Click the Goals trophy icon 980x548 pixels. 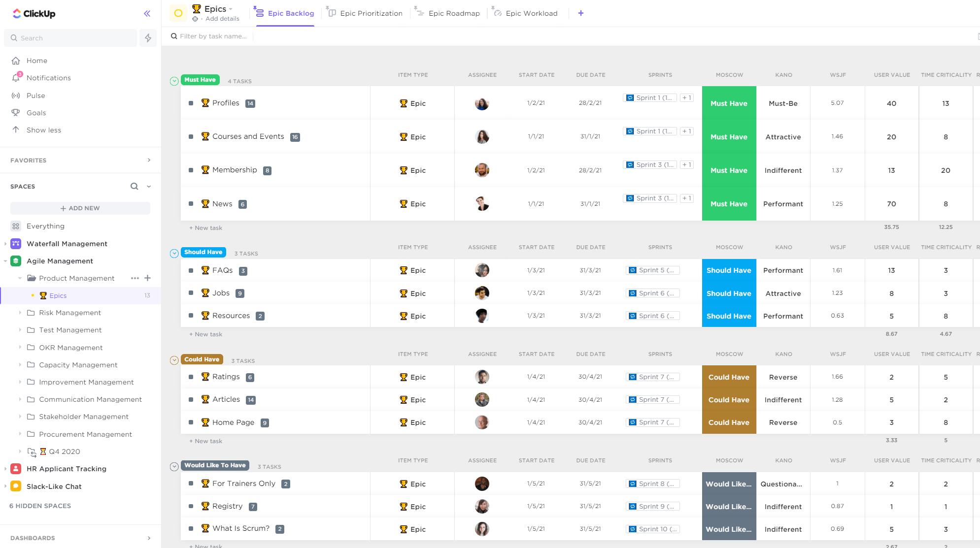click(16, 113)
